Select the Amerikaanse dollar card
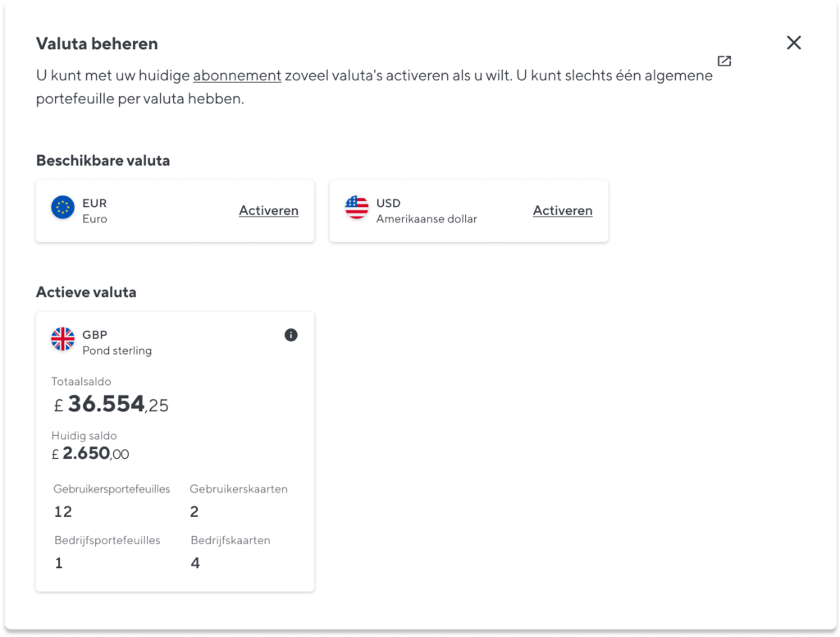The image size is (840, 637). (468, 211)
